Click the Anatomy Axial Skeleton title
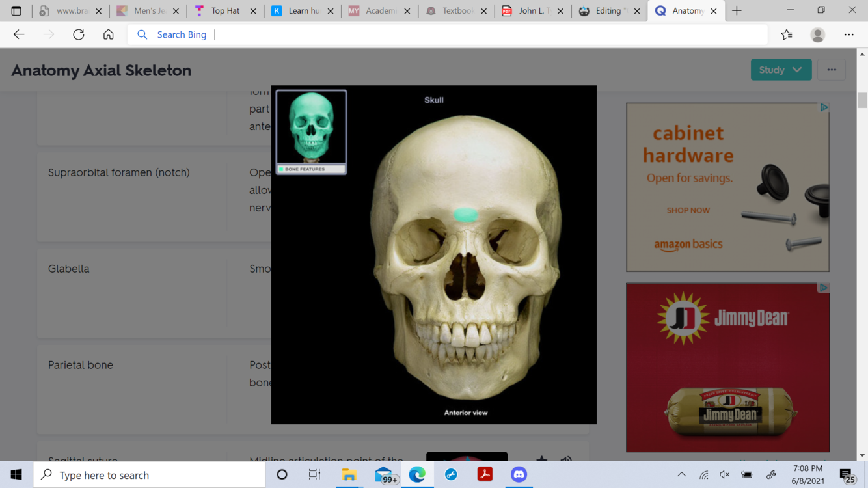This screenshot has height=488, width=868. point(102,70)
